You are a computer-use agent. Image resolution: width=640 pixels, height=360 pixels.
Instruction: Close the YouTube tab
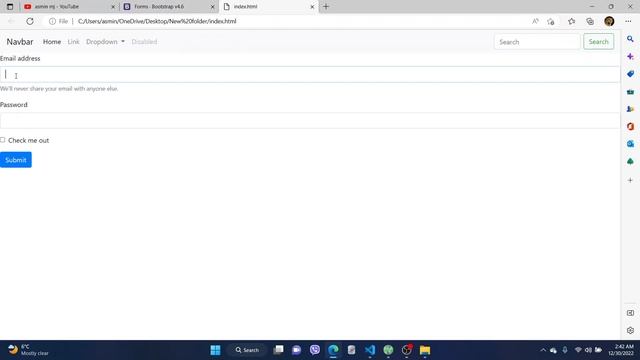click(113, 7)
